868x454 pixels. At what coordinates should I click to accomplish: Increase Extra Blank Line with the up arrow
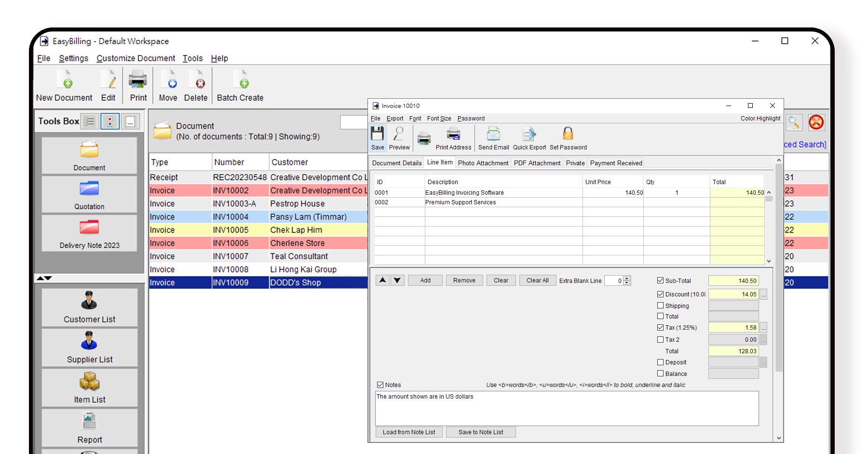coord(626,277)
